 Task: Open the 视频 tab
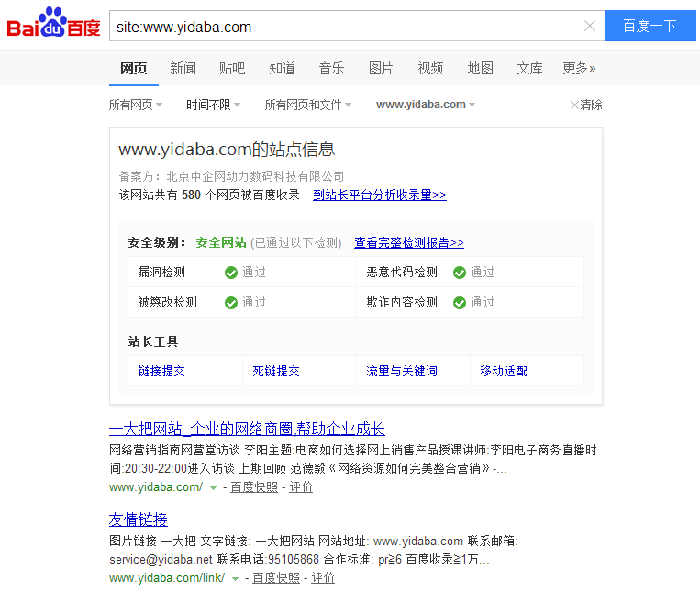430,68
